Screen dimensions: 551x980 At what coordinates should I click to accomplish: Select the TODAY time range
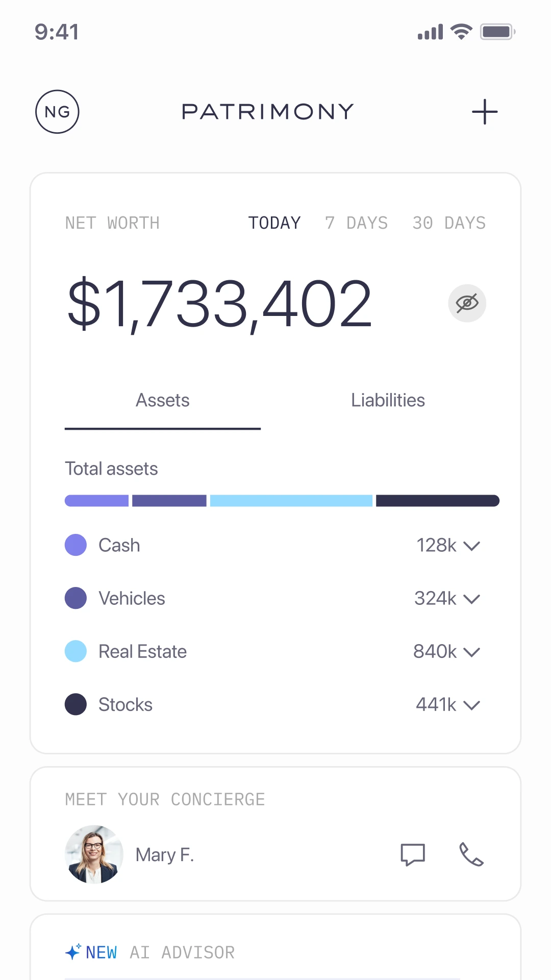coord(274,223)
